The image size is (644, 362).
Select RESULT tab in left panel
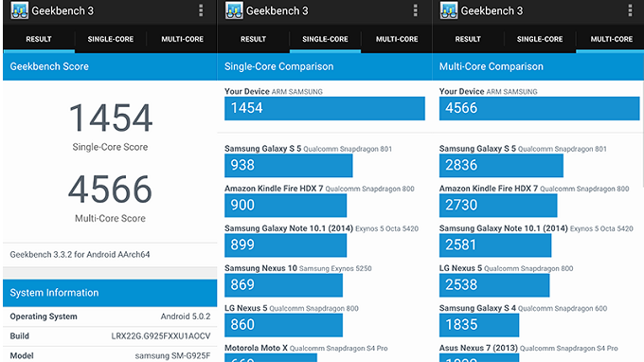[x=39, y=39]
